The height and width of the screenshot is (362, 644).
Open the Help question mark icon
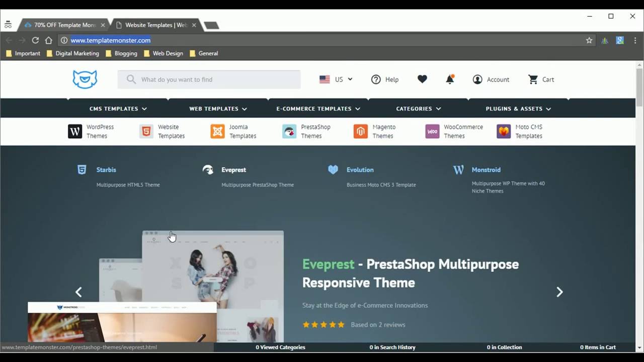tap(376, 79)
